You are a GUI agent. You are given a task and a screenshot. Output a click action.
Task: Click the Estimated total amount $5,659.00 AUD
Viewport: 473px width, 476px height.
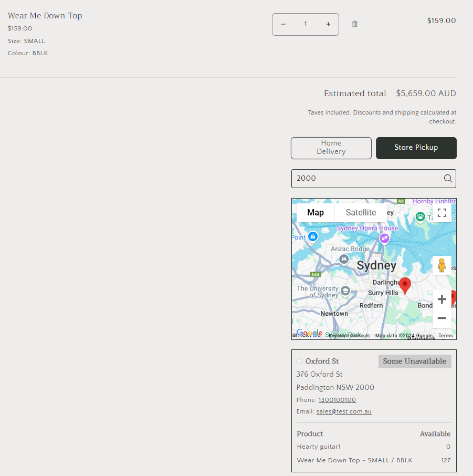click(426, 93)
